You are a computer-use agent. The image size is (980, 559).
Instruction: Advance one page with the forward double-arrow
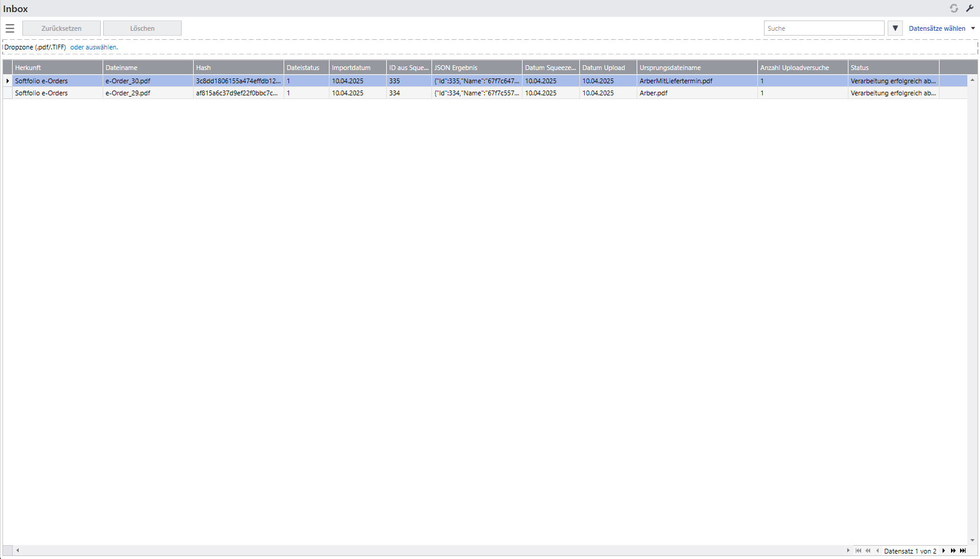(952, 551)
